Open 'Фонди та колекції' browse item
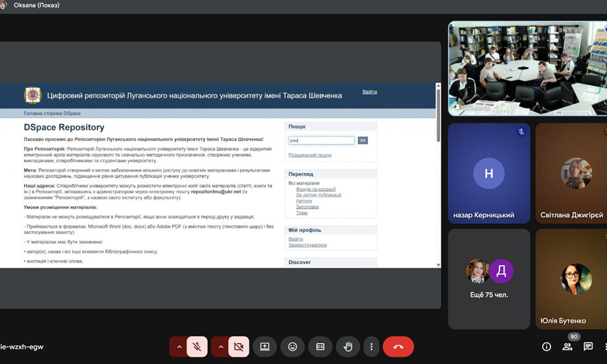The height and width of the screenshot is (364, 607). tap(314, 189)
